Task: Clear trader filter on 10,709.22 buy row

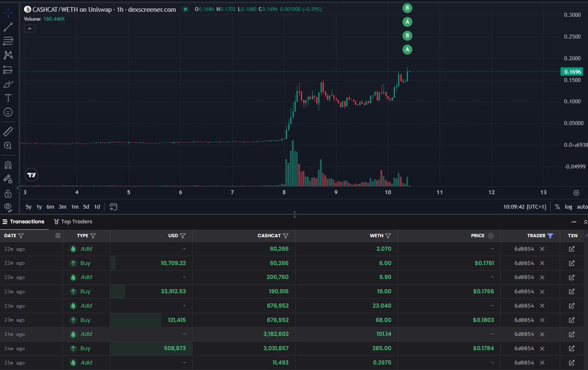Action: 542,263
